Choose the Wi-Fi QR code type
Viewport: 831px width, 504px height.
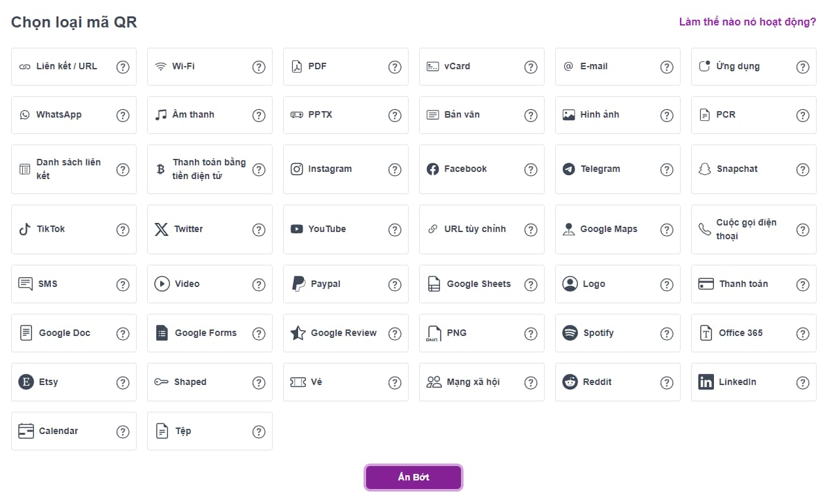coord(210,67)
